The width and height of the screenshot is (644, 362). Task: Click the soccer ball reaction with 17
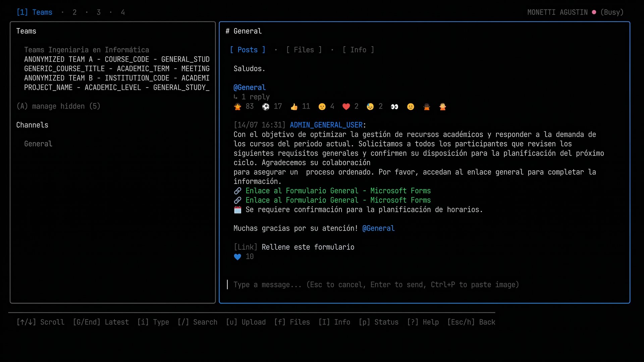click(x=272, y=107)
